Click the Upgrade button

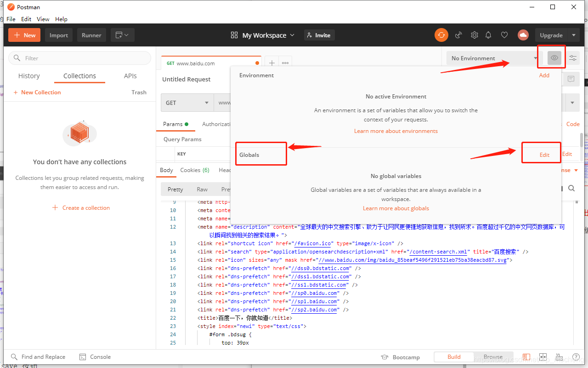(x=551, y=35)
